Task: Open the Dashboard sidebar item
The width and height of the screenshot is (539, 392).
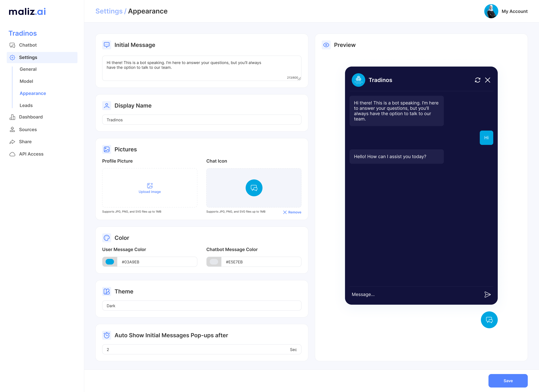Action: click(31, 117)
